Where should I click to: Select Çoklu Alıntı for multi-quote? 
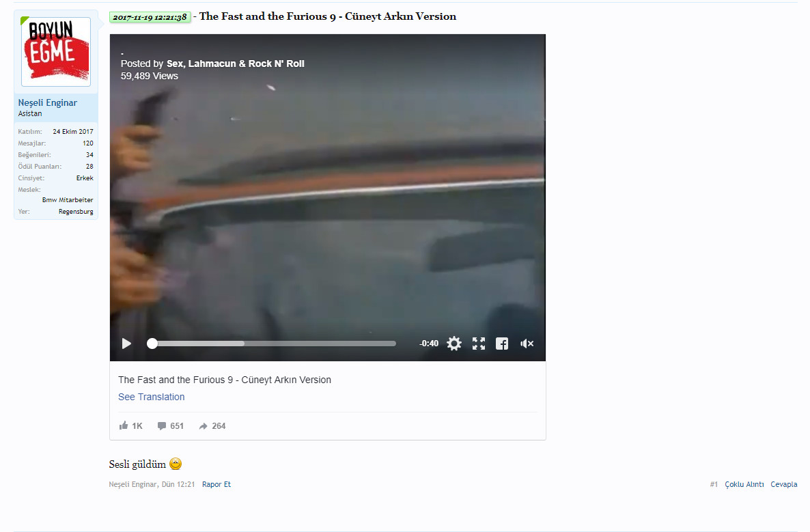[x=744, y=484]
